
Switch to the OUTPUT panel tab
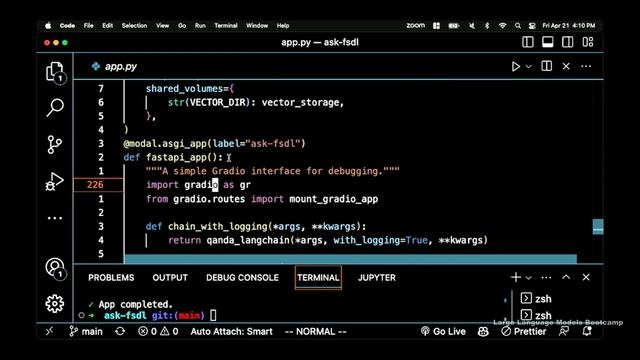(170, 278)
